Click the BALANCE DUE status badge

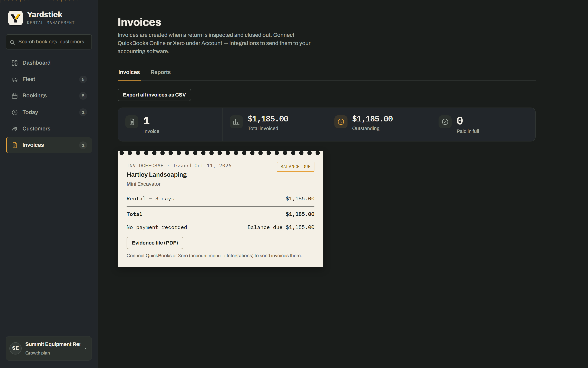[295, 167]
